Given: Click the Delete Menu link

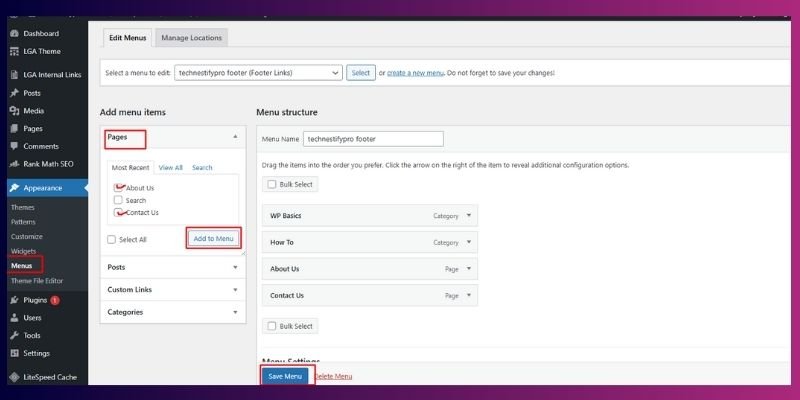Looking at the screenshot, I should [x=333, y=377].
